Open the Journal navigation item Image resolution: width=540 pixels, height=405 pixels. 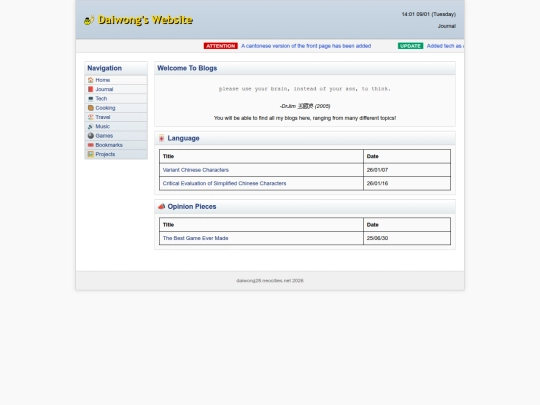click(x=116, y=89)
